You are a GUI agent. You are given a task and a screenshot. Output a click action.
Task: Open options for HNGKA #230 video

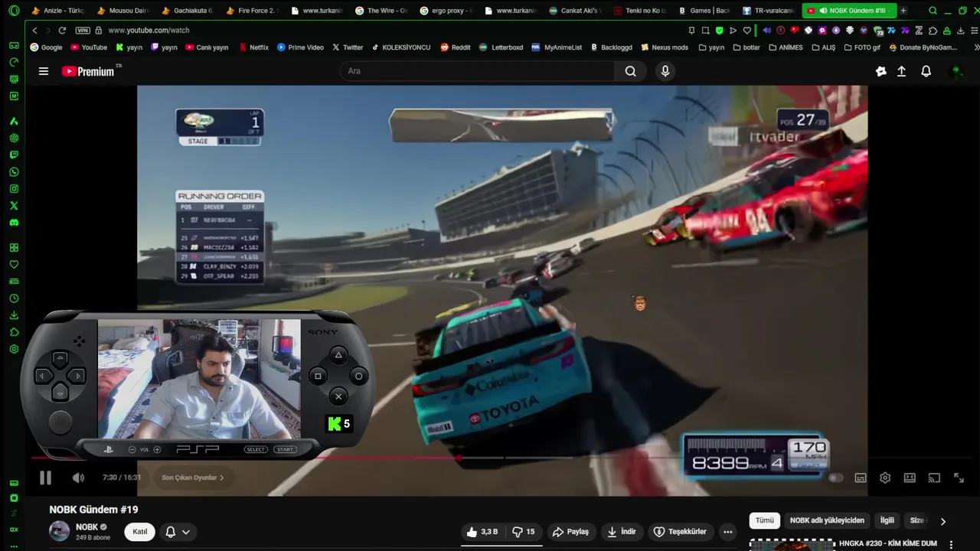click(x=951, y=544)
